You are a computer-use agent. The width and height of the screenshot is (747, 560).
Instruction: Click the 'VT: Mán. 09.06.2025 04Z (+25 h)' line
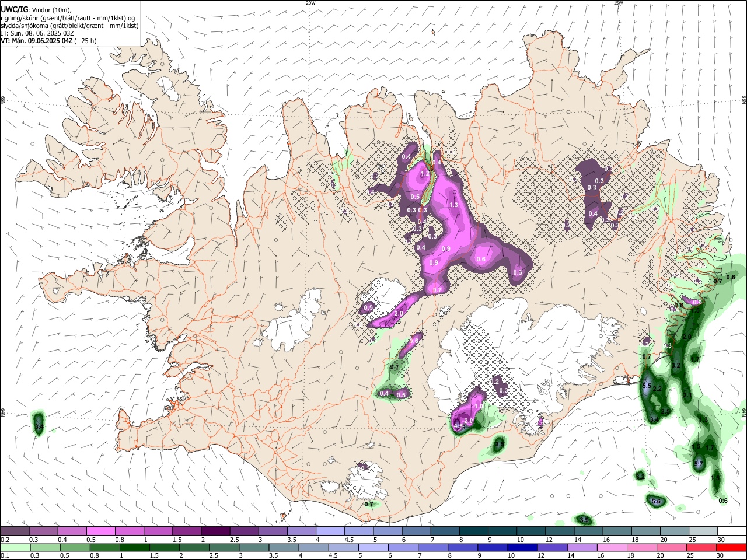pos(48,41)
